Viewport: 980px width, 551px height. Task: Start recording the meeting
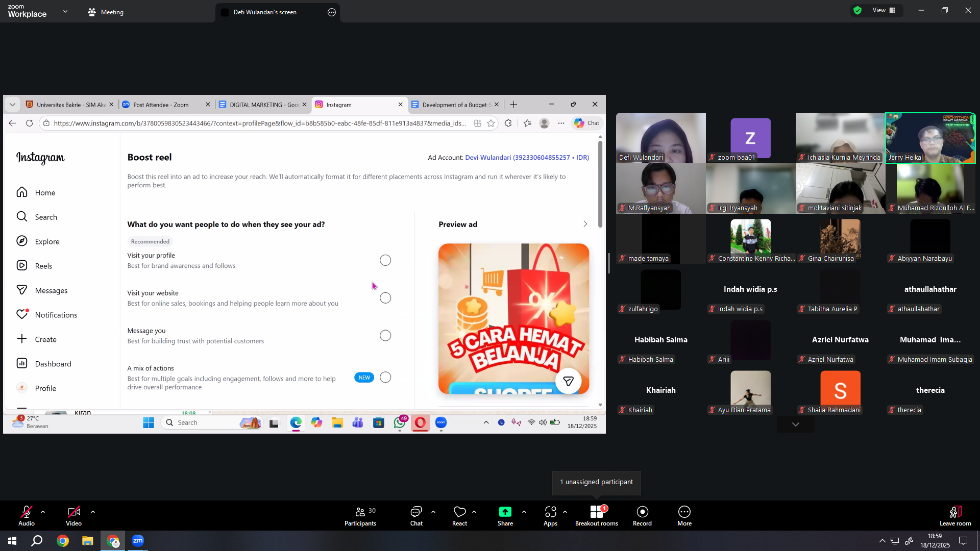coord(642,515)
